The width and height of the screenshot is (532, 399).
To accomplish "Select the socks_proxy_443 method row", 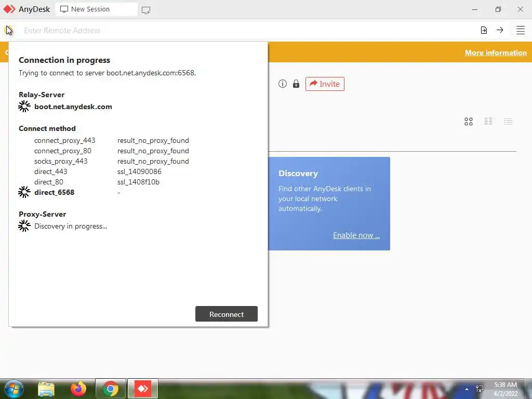I will pos(112,161).
